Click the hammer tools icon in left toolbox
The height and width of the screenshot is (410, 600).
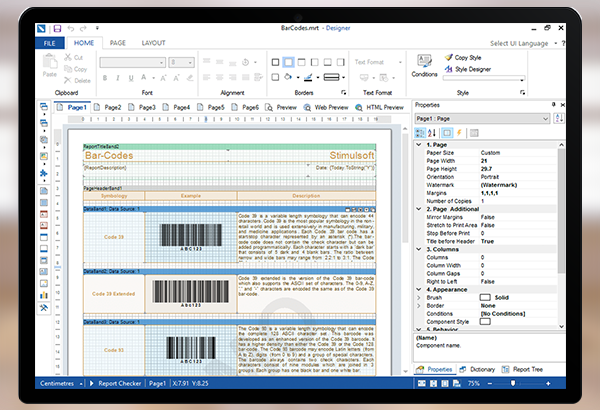[44, 307]
